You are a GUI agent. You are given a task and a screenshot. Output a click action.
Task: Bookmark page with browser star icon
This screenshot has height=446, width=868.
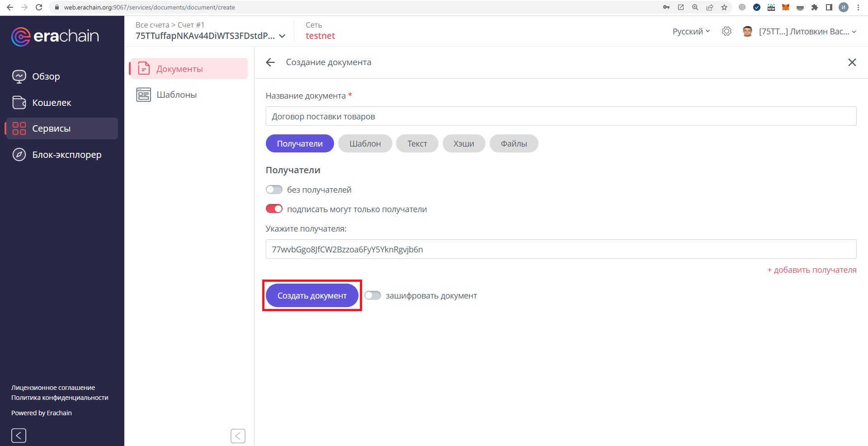click(724, 7)
